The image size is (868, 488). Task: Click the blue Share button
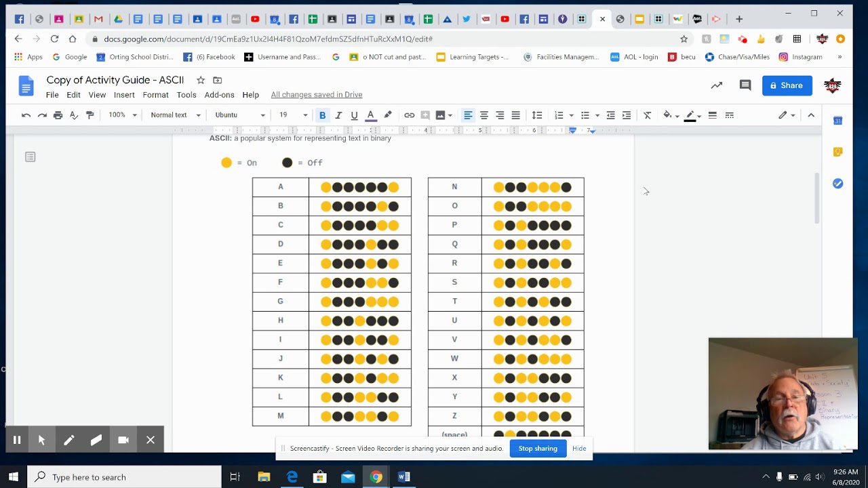(787, 85)
